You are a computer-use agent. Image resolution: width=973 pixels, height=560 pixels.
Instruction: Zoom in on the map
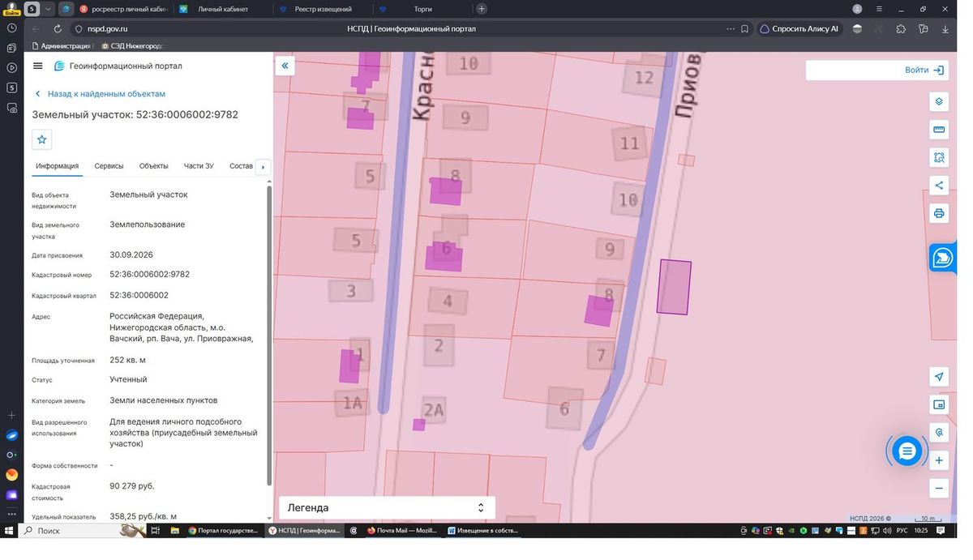click(x=939, y=460)
